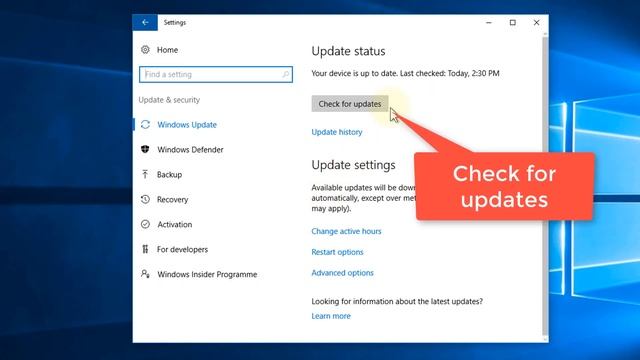Image resolution: width=640 pixels, height=360 pixels.
Task: Click Learn more link
Action: [331, 316]
